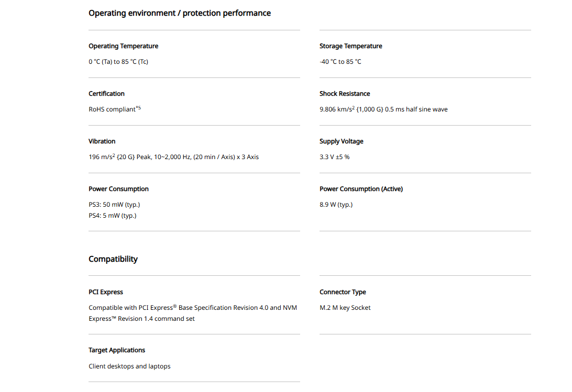Click the Certification label
Image resolution: width=572 pixels, height=392 pixels.
click(106, 94)
